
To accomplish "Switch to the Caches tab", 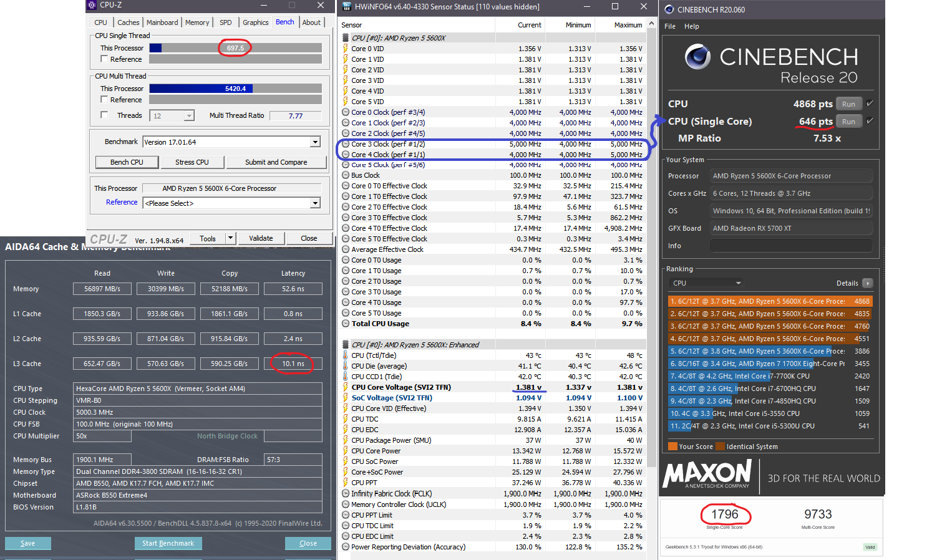I will [129, 22].
